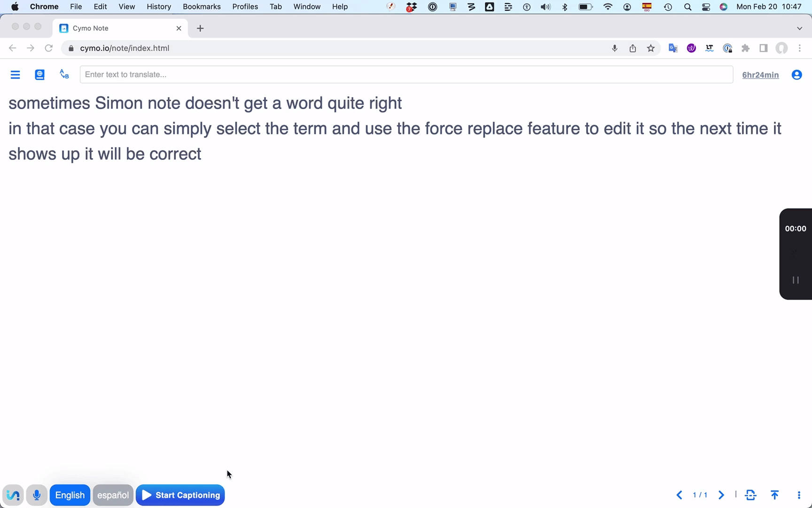
Task: Open the History menu
Action: (x=159, y=7)
